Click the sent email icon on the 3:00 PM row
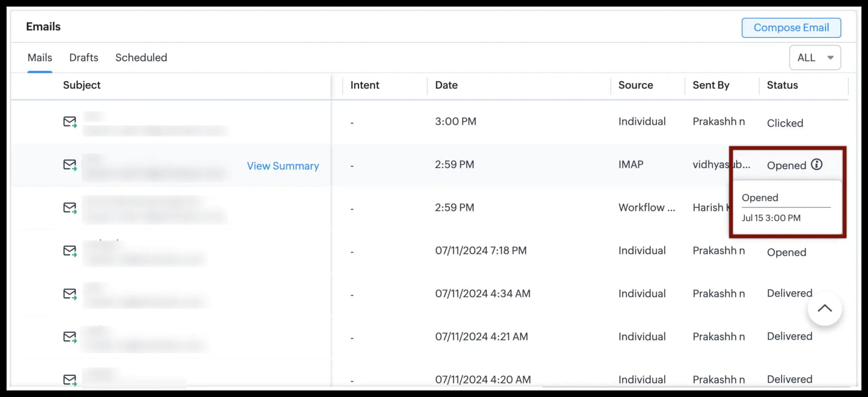This screenshot has height=397, width=868. tap(69, 121)
